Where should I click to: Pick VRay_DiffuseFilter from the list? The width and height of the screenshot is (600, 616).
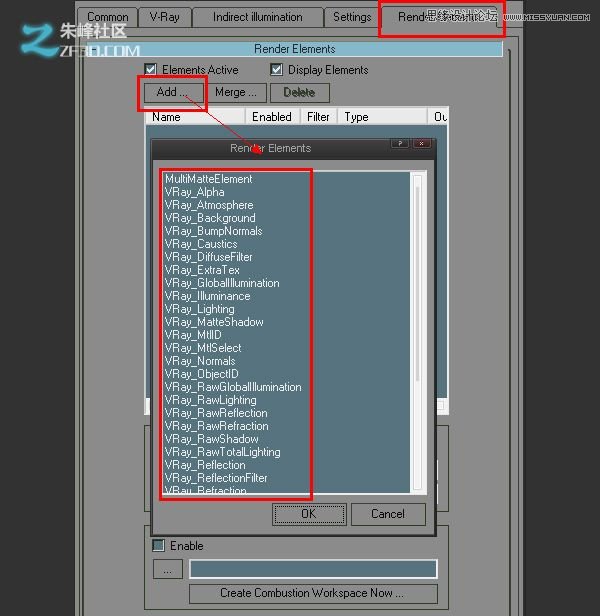click(x=209, y=257)
